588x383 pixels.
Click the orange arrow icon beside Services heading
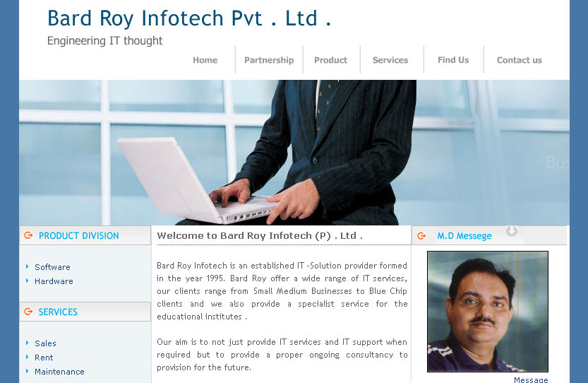click(x=28, y=312)
